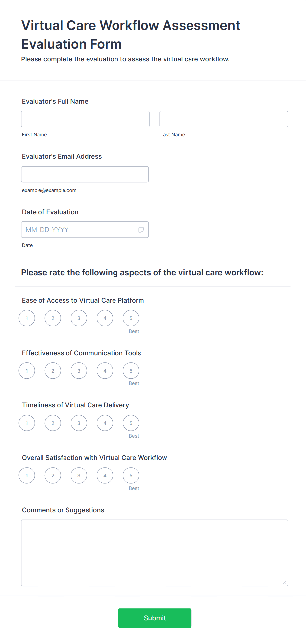The height and width of the screenshot is (644, 306).
Task: Select rating 1 for Effectiveness of Communication Tools
Action: click(27, 370)
